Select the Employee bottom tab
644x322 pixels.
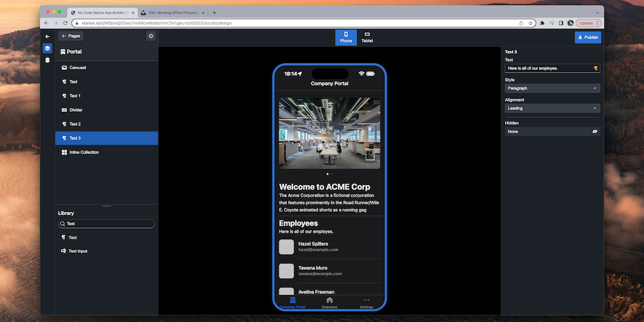point(330,303)
